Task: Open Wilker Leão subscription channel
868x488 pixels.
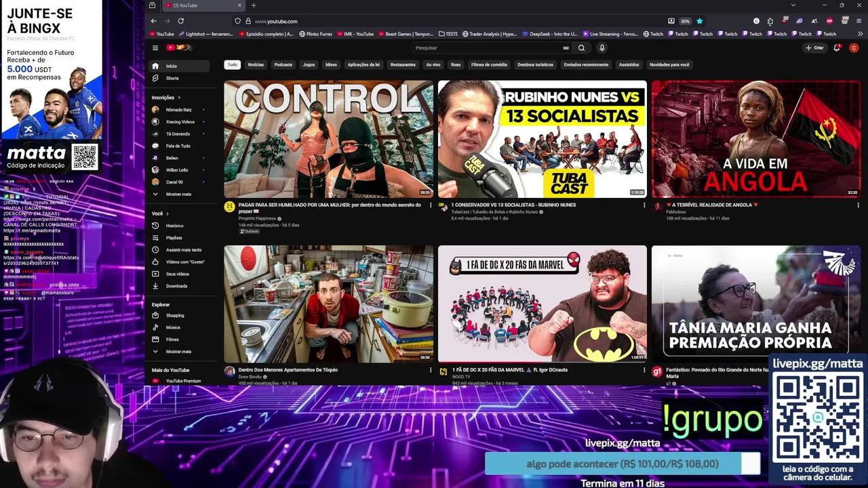Action: point(179,170)
